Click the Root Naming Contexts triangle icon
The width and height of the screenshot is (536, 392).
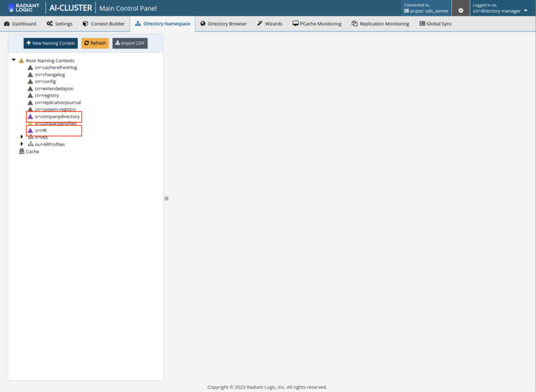click(x=21, y=61)
